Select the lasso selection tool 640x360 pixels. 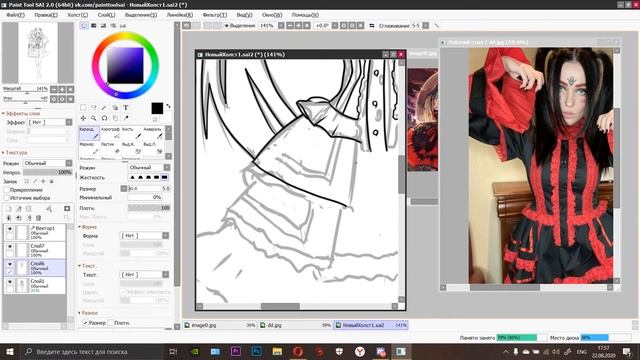94,108
